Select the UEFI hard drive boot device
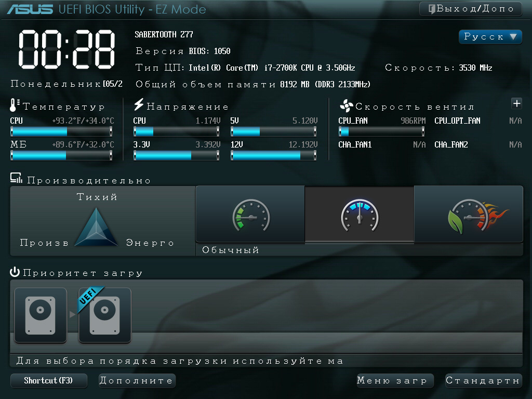The height and width of the screenshot is (399, 532). (105, 315)
